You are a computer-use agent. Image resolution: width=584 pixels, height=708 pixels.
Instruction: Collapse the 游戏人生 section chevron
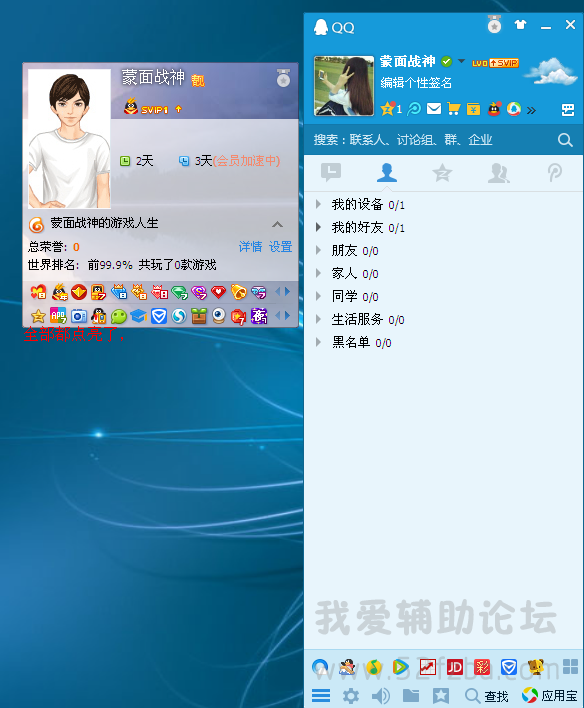[277, 224]
